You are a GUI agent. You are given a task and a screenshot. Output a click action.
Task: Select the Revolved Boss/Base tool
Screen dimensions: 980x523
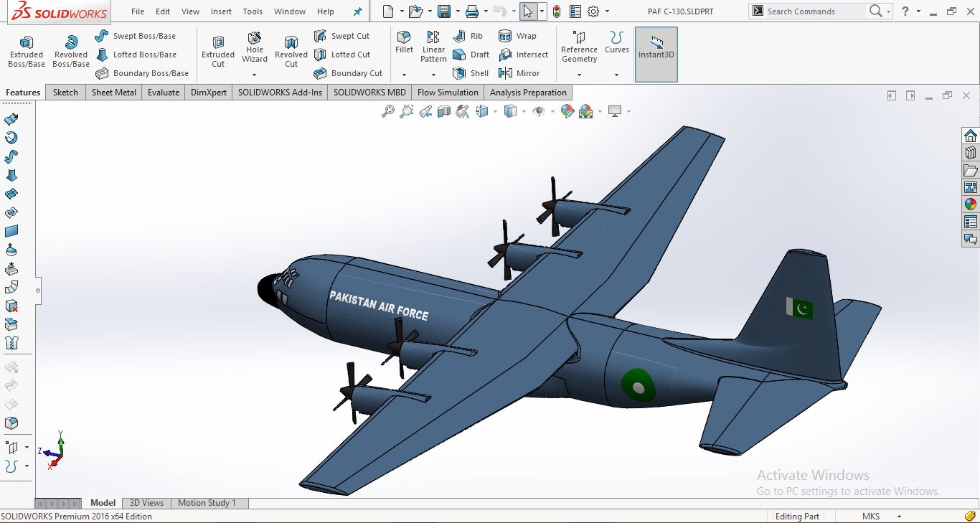(x=71, y=52)
